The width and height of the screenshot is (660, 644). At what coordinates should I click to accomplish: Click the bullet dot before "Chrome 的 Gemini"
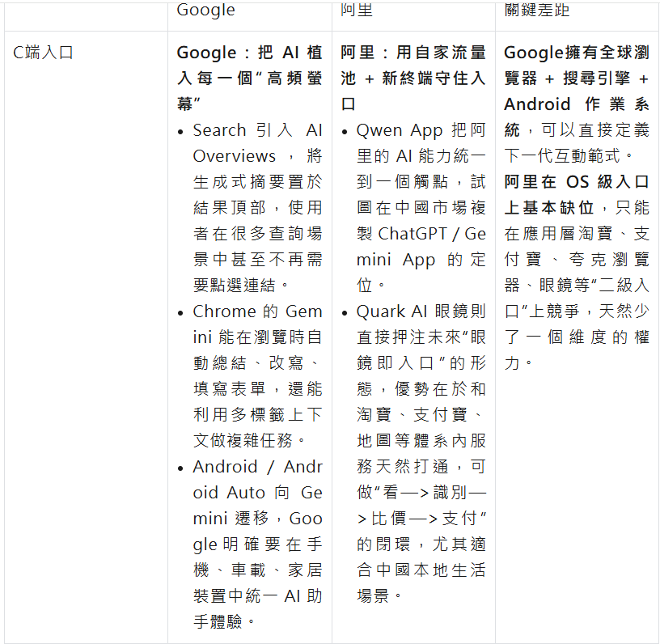(182, 312)
